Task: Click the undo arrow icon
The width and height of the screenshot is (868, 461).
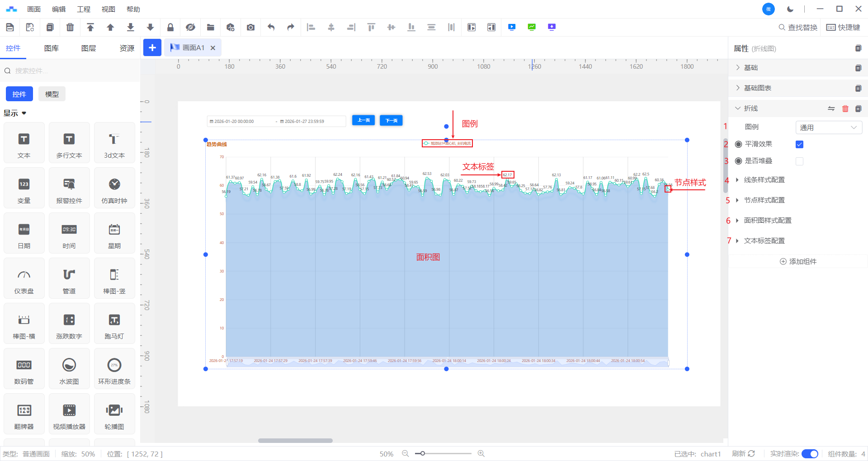Action: point(271,28)
